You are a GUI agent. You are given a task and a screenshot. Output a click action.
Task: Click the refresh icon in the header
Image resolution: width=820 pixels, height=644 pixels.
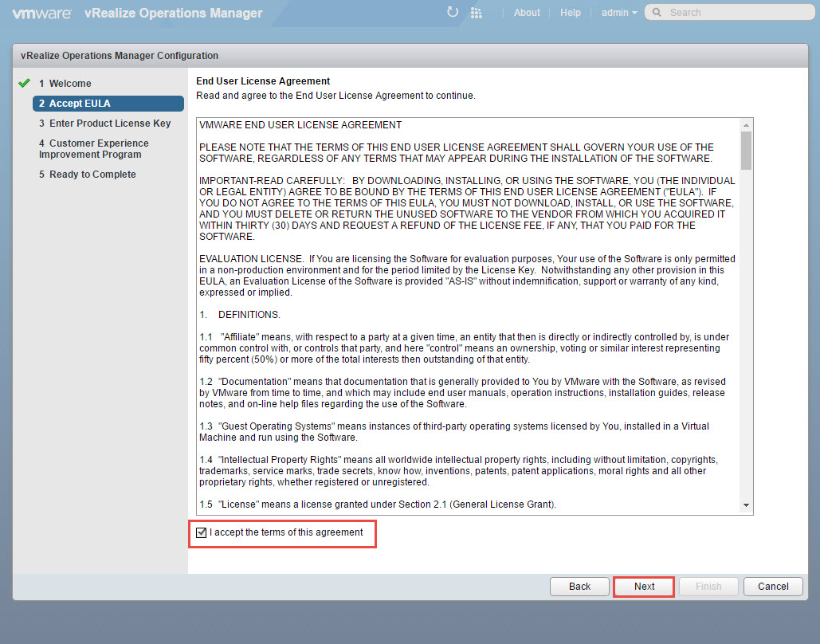453,12
